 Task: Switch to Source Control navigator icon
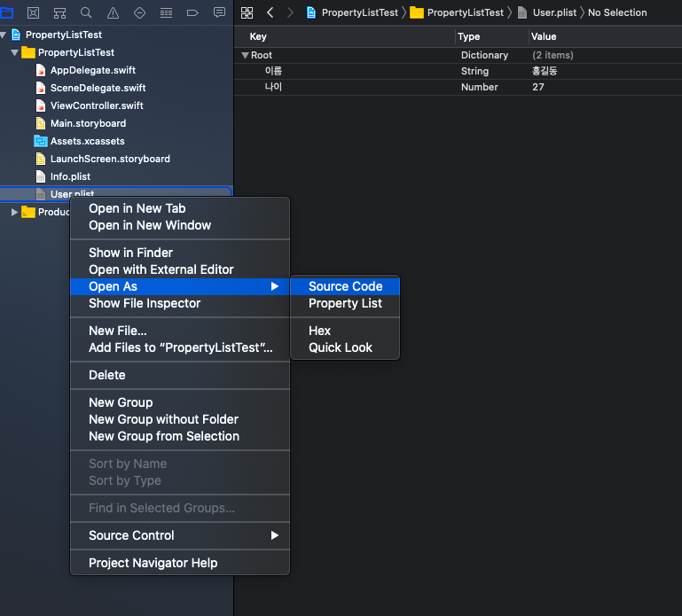33,12
